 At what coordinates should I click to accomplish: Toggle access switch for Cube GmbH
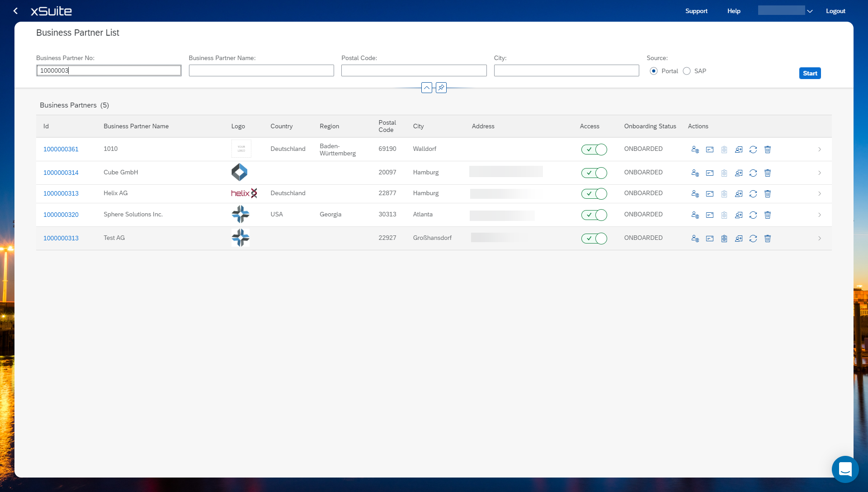594,173
